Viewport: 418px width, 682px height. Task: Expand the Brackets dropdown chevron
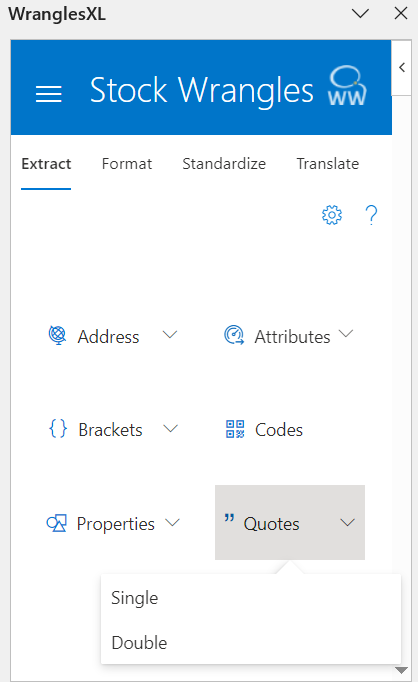(x=171, y=428)
